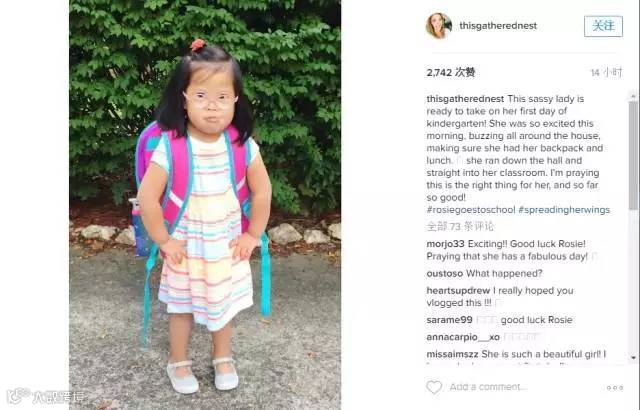Click the scrollbar up arrow
Screen dimensions: 640x410
tap(633, 96)
